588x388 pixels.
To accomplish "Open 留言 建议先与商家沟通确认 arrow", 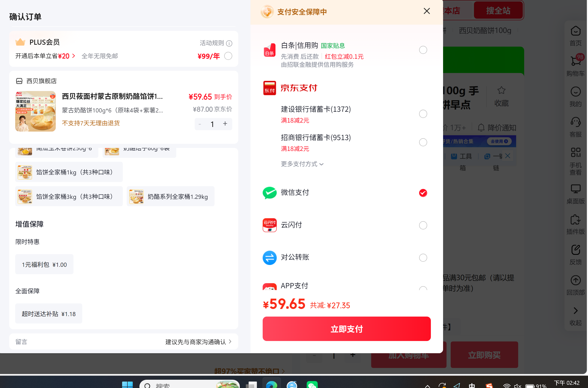I will (230, 341).
